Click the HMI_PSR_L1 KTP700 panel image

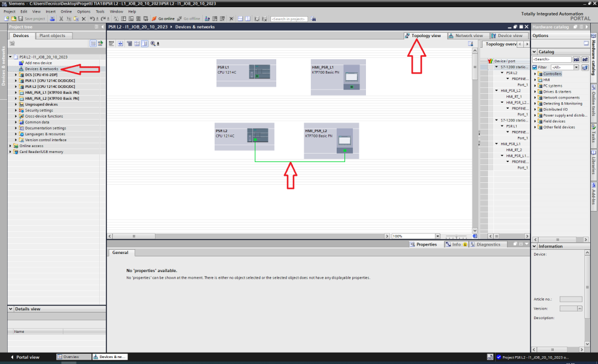pyautogui.click(x=351, y=77)
